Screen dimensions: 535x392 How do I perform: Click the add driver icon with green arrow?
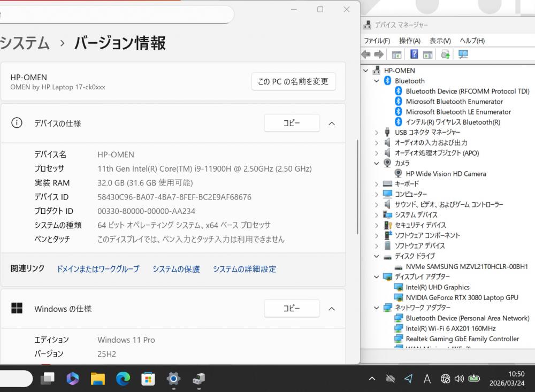445,55
